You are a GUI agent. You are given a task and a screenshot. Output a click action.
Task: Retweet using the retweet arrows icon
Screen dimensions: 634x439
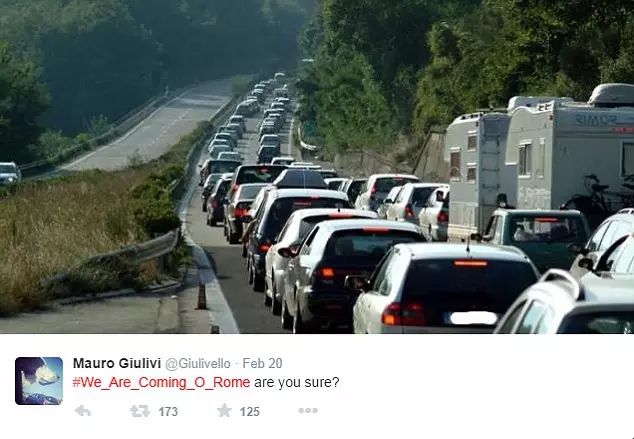(139, 411)
